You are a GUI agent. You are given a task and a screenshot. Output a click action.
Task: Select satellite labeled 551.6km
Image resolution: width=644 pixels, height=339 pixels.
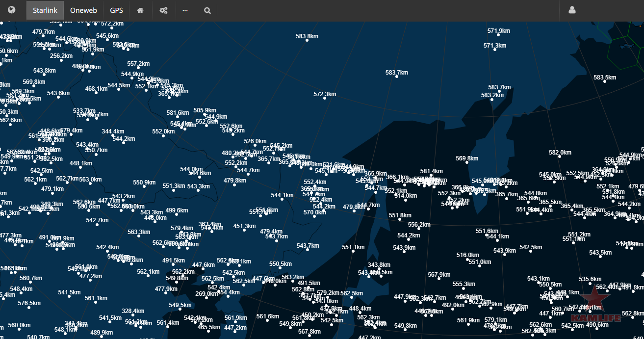pos(487,231)
